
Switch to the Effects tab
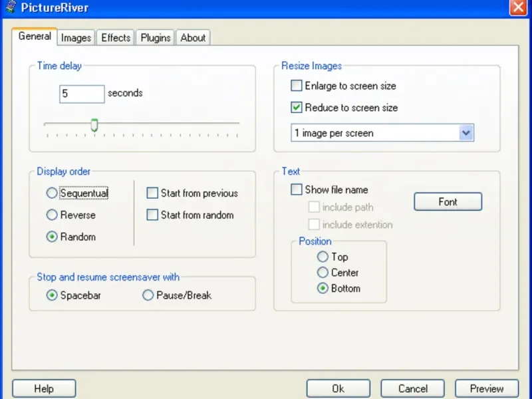[x=116, y=38]
